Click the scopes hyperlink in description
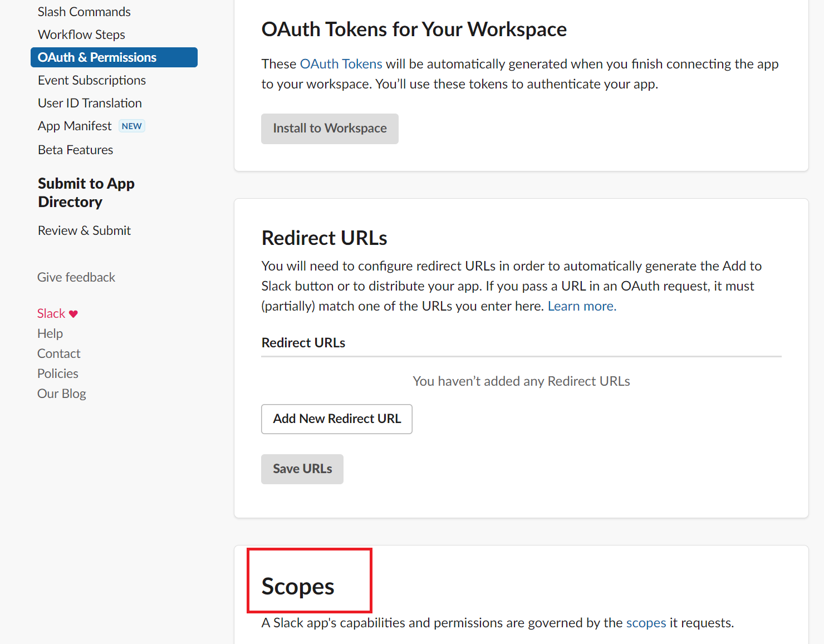 click(646, 623)
